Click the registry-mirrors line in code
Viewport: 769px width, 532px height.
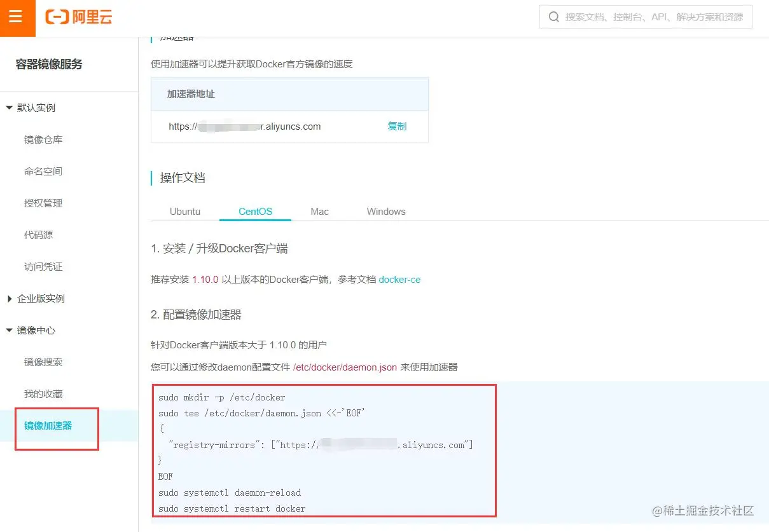pos(321,445)
